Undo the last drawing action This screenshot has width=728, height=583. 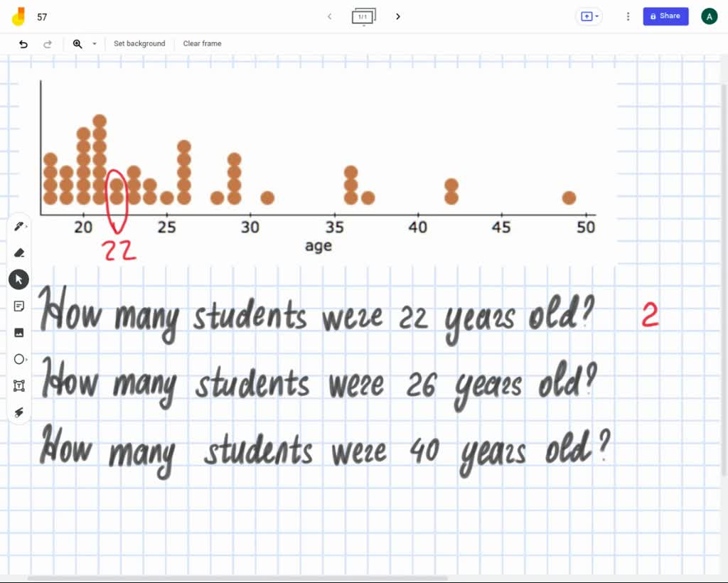pos(22,43)
